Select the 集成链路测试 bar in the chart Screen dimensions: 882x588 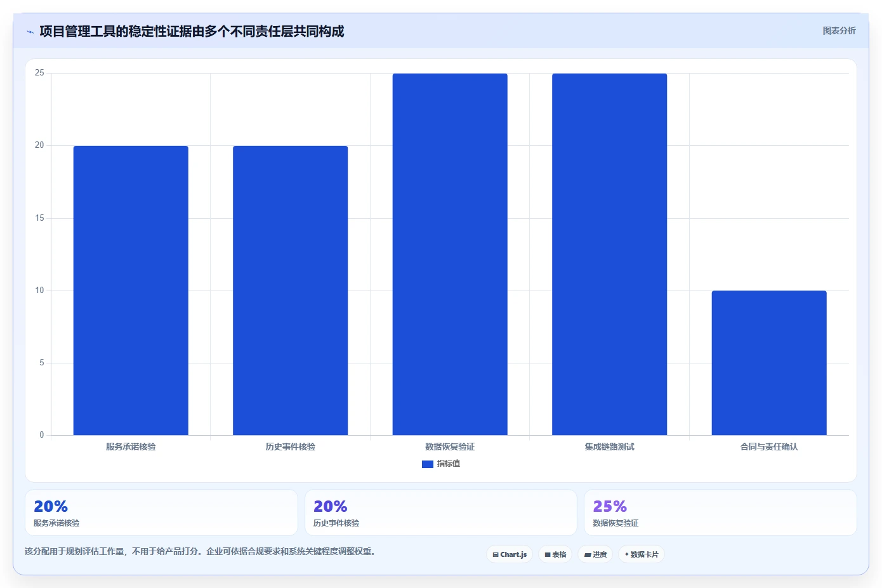pos(609,254)
